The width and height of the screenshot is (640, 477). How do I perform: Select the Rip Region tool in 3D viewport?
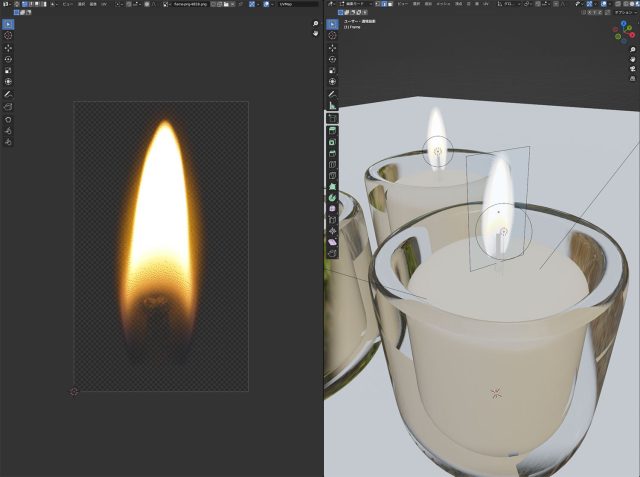332,253
